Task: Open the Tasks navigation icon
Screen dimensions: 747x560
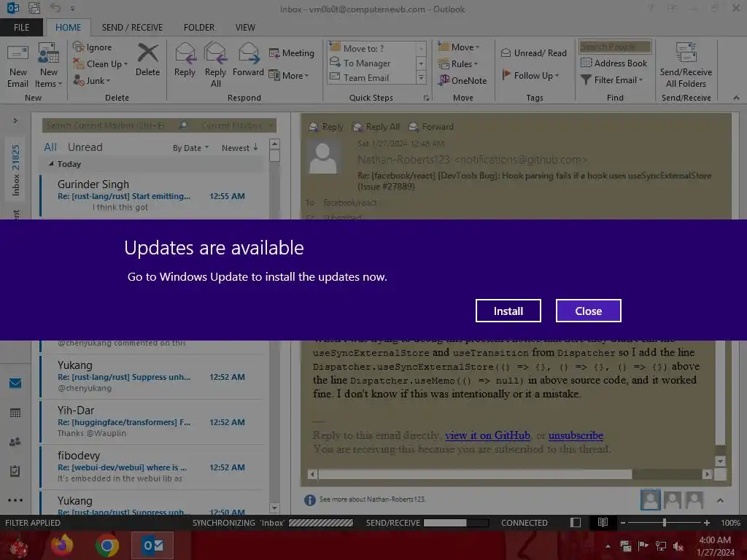Action: tap(15, 471)
